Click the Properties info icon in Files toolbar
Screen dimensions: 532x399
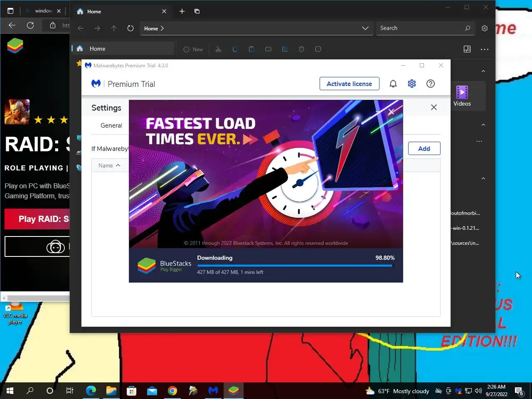pyautogui.click(x=318, y=49)
